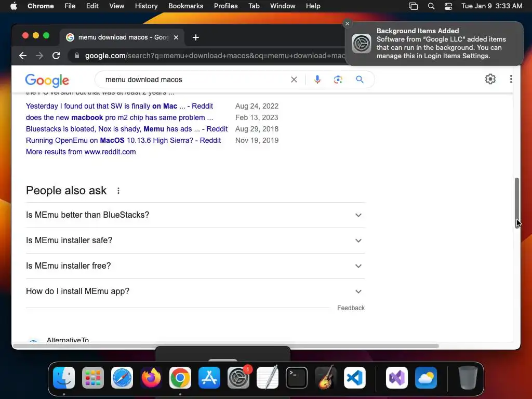Click More results from www.reddit.com

pyautogui.click(x=81, y=152)
